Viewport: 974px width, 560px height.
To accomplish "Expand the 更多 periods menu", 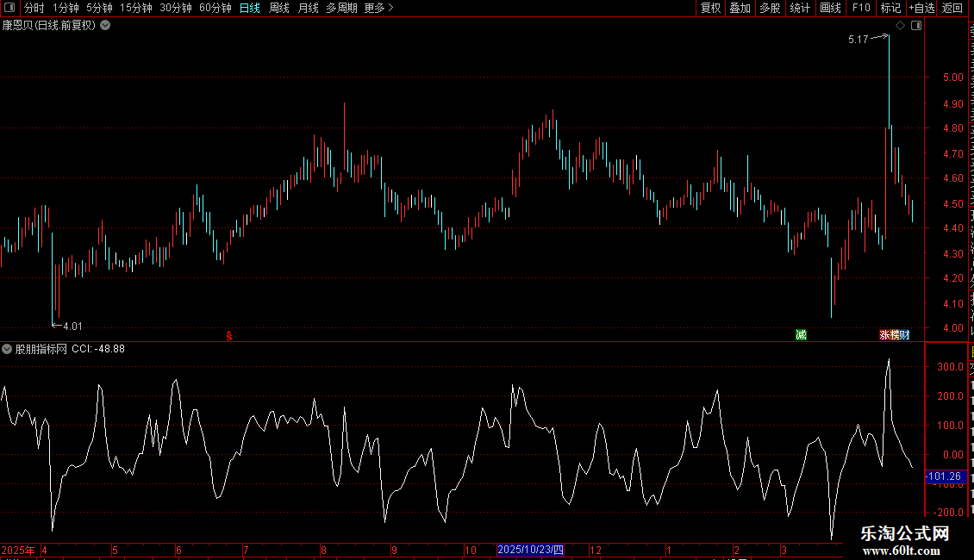I will [378, 8].
